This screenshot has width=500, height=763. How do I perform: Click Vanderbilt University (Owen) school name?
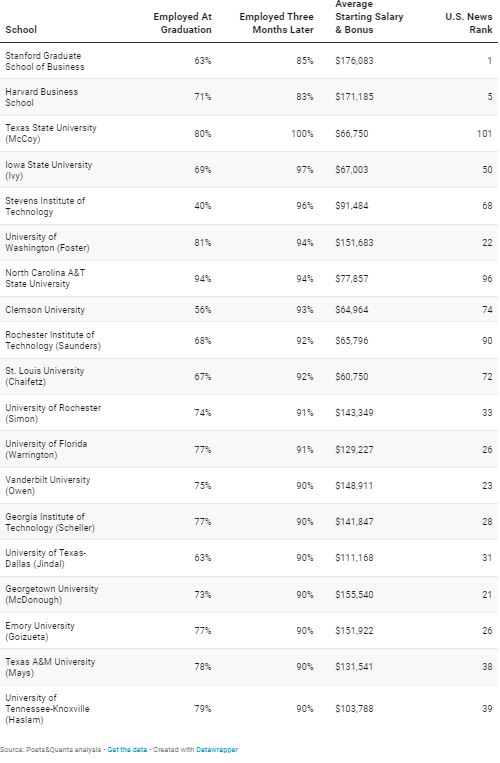tap(48, 485)
